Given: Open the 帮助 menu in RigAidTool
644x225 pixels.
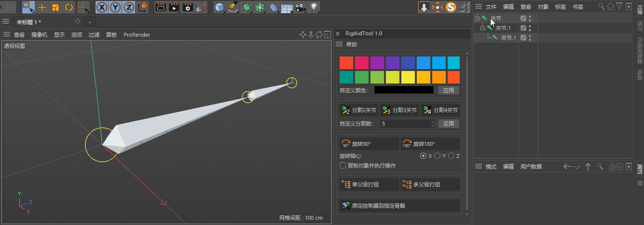Looking at the screenshot, I should pos(351,44).
